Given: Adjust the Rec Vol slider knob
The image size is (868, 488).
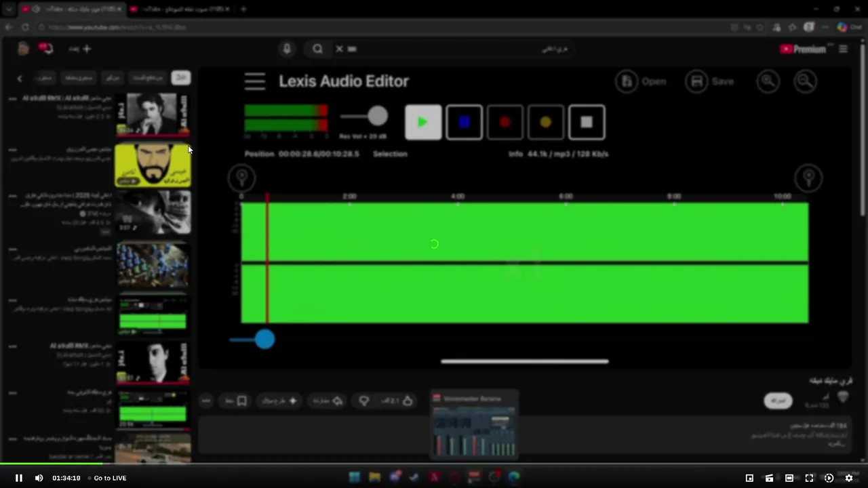Looking at the screenshot, I should (378, 117).
